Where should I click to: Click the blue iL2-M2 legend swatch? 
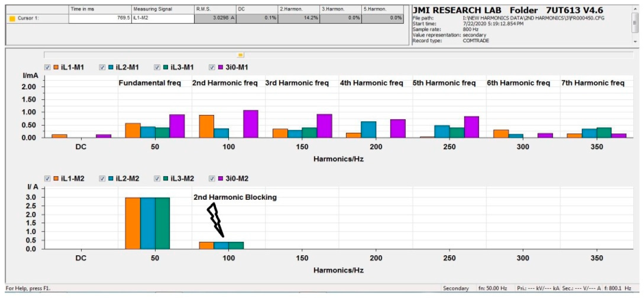(x=111, y=179)
